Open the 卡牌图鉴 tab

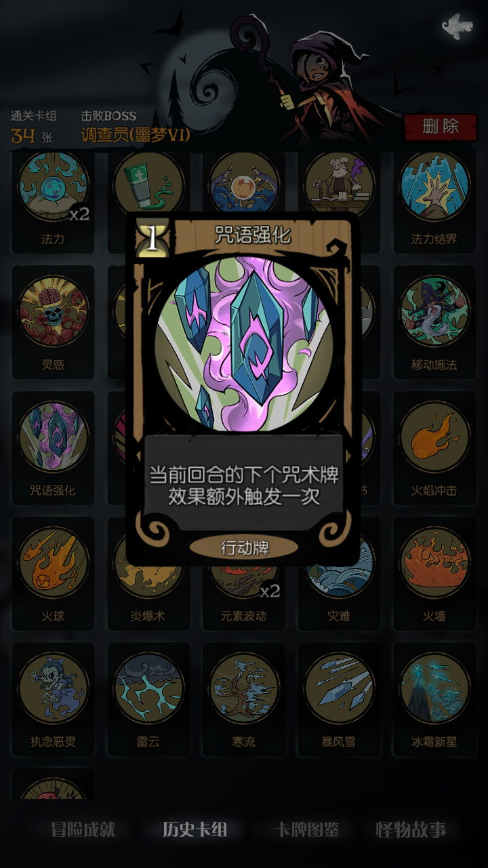[306, 829]
